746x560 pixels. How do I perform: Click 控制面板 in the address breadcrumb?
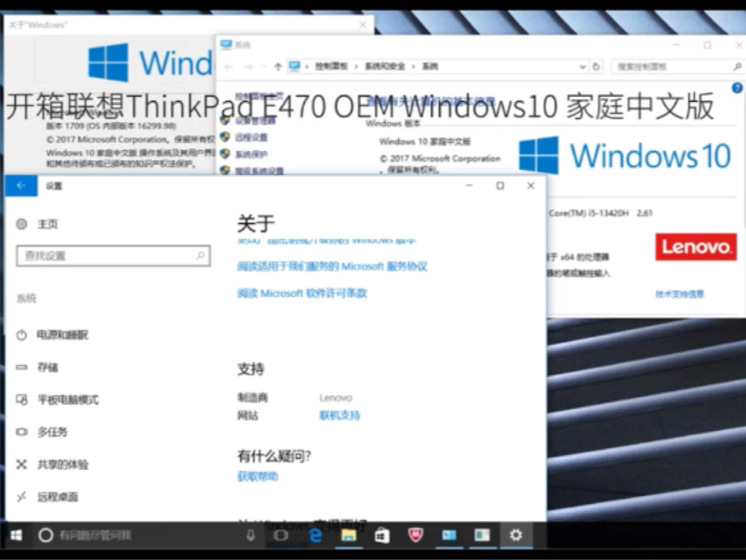tap(331, 66)
